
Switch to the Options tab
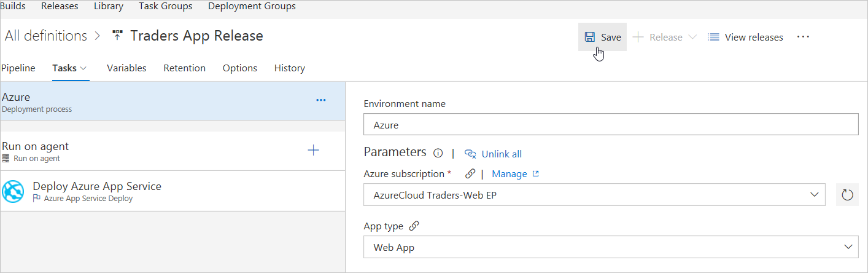(x=240, y=68)
